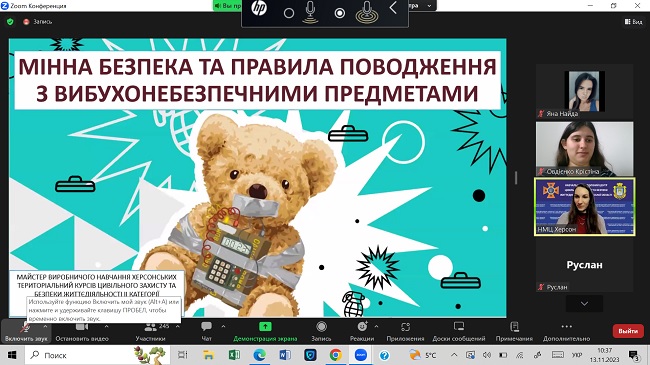650x365 pixels.
Task: Open notification center icon with badge 3
Action: pos(633,355)
